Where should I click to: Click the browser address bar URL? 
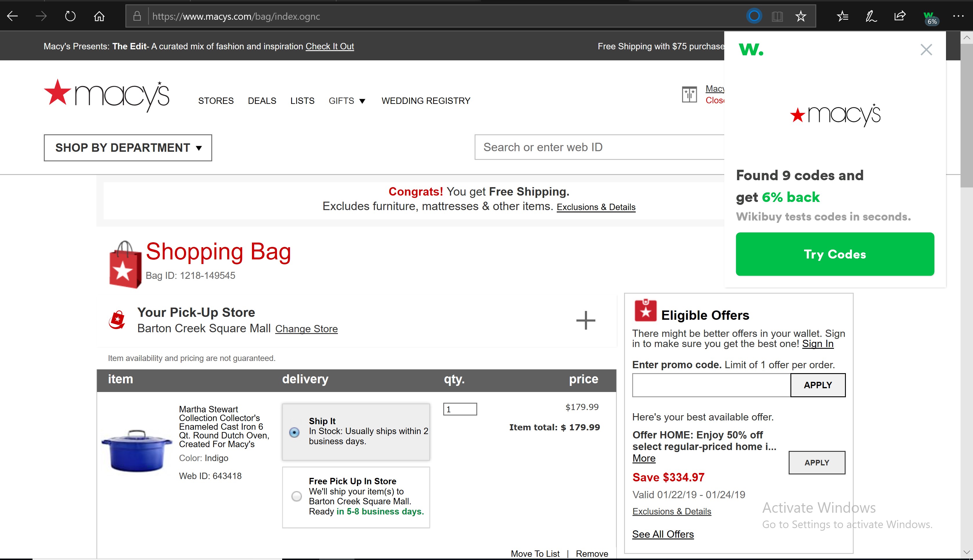(236, 16)
